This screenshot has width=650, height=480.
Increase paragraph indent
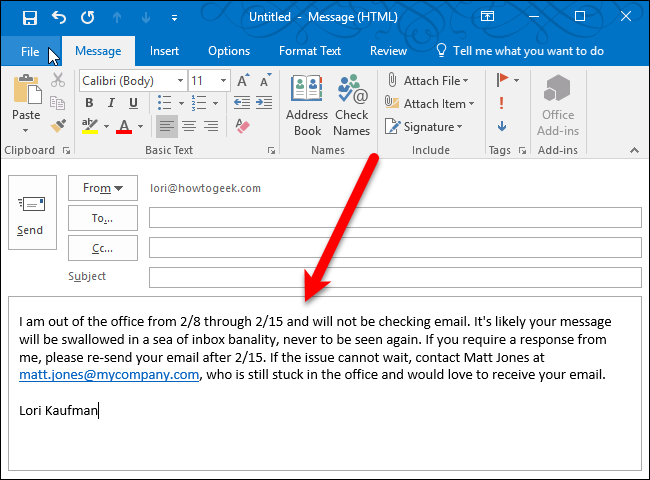[x=264, y=102]
